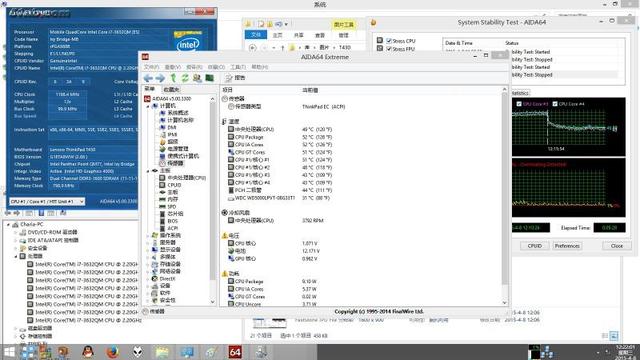
Task: Collapse the 主板 tree node
Action: [x=148, y=171]
